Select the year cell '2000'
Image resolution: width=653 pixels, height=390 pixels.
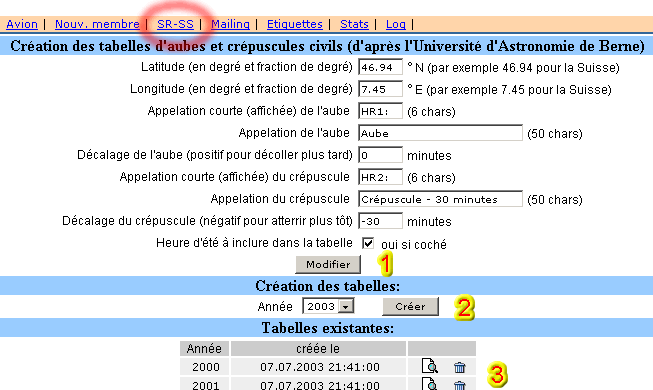(204, 367)
